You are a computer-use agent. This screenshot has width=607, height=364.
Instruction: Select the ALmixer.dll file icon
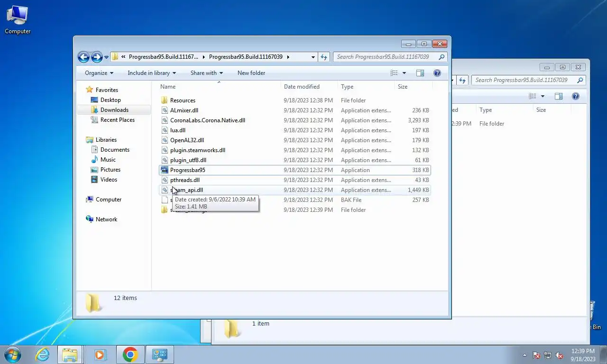[x=165, y=110]
